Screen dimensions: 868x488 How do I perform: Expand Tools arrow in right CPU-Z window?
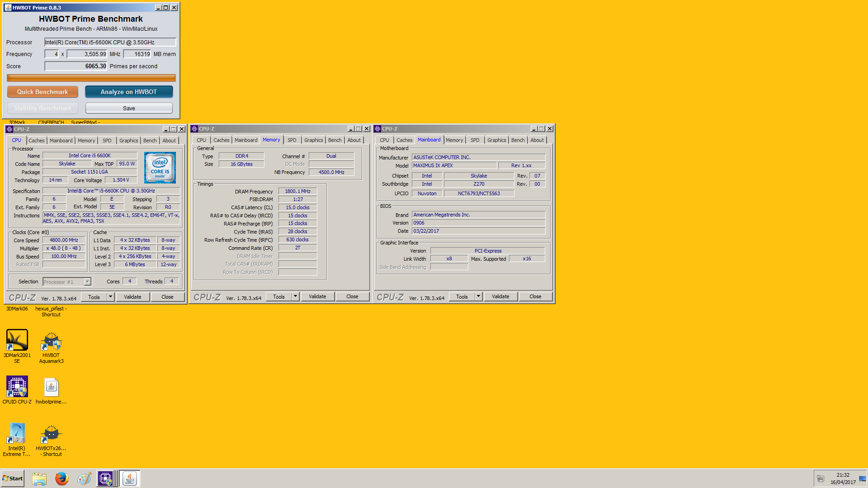pyautogui.click(x=478, y=296)
